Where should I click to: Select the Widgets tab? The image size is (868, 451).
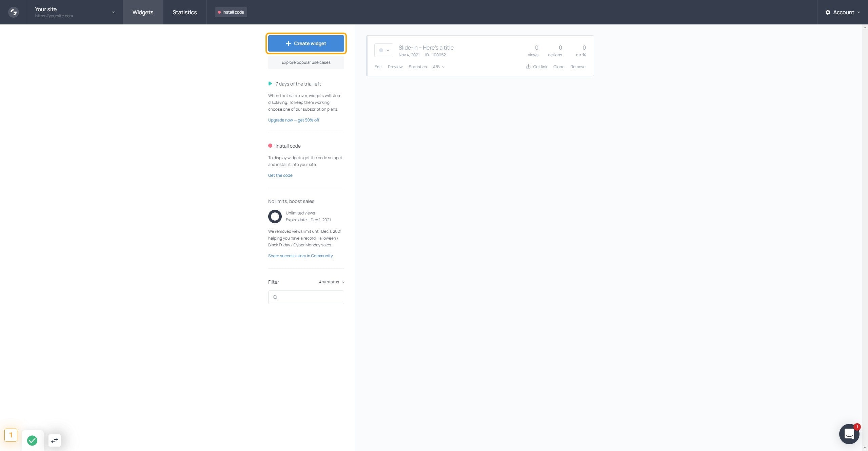tap(143, 12)
